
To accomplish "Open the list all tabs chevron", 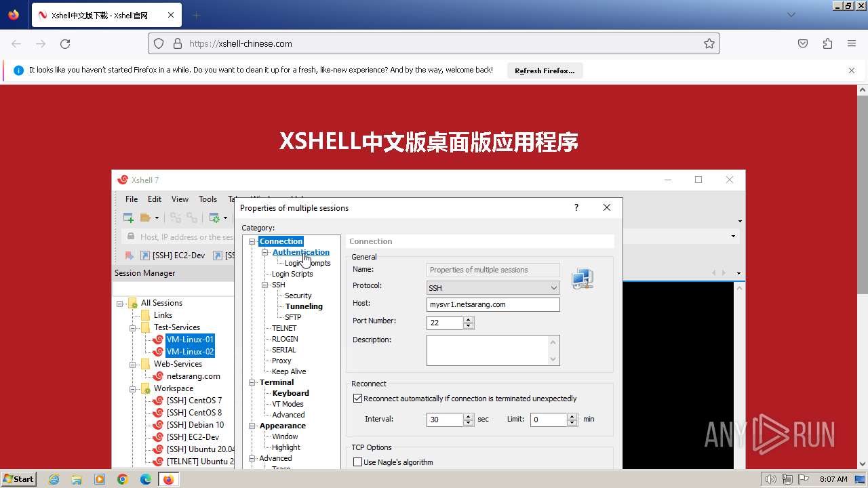I will pyautogui.click(x=791, y=15).
